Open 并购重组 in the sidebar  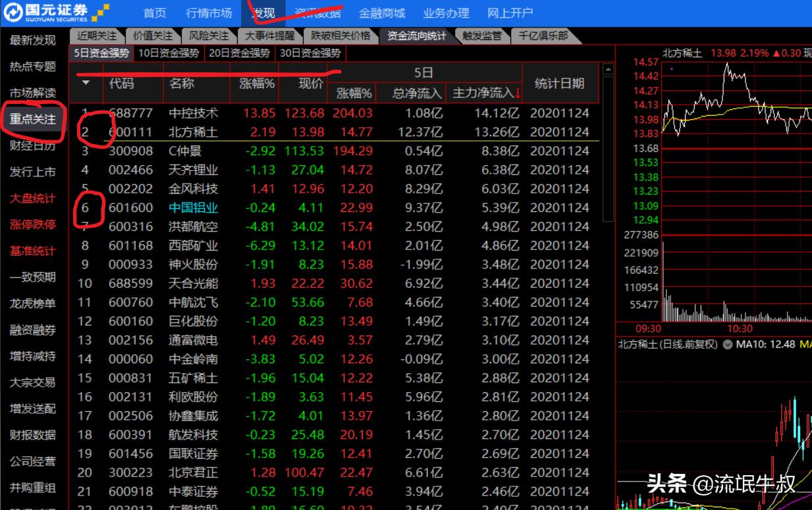(x=33, y=488)
